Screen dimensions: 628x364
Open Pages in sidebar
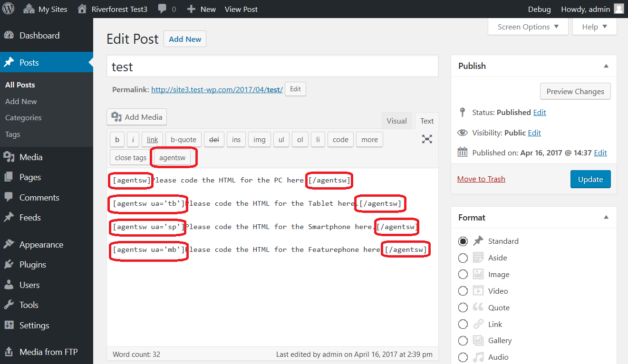47,177
